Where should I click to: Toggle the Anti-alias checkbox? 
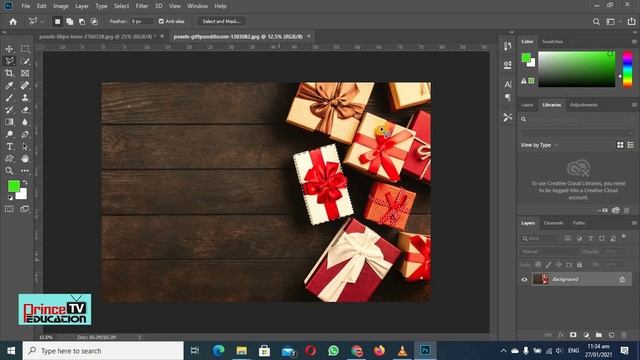point(161,21)
